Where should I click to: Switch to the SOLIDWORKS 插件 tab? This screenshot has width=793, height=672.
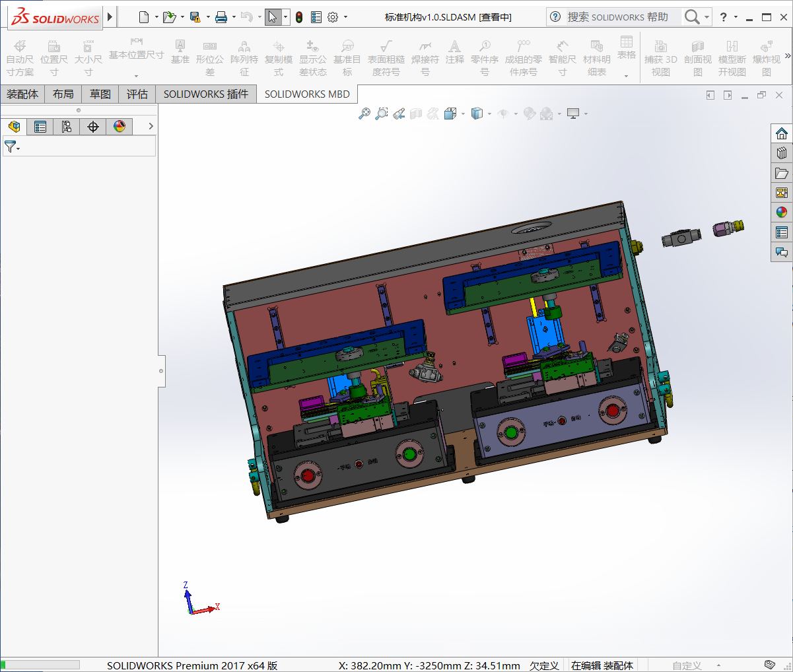[206, 94]
